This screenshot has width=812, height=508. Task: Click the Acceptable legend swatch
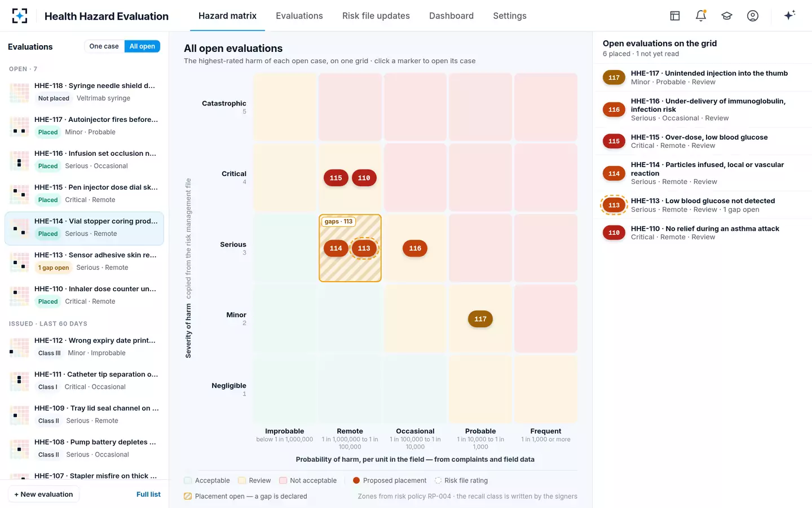(188, 481)
